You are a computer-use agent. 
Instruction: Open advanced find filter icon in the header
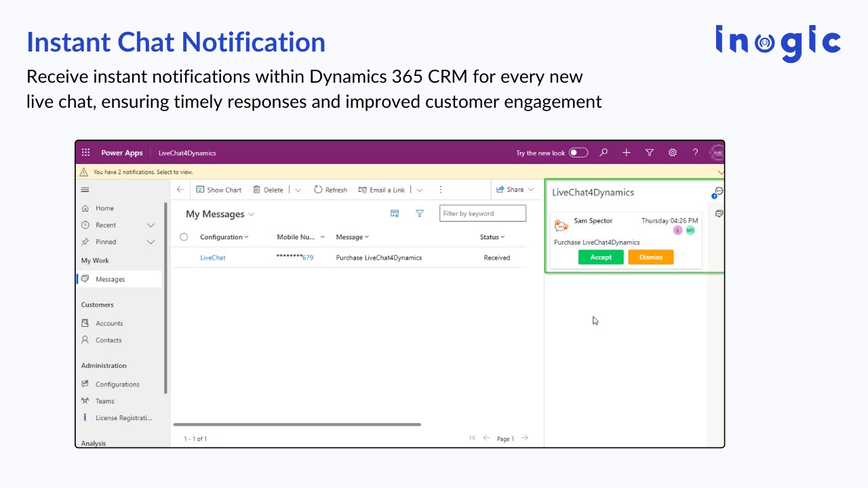pos(650,152)
